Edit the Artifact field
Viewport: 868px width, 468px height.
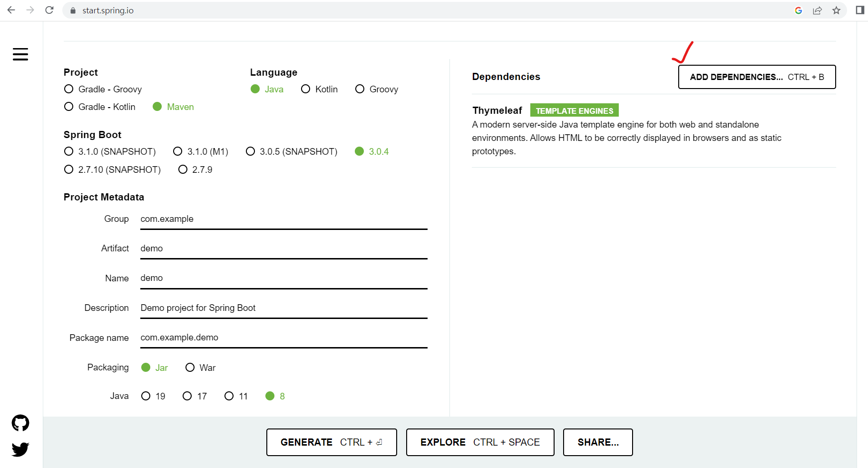pos(284,249)
